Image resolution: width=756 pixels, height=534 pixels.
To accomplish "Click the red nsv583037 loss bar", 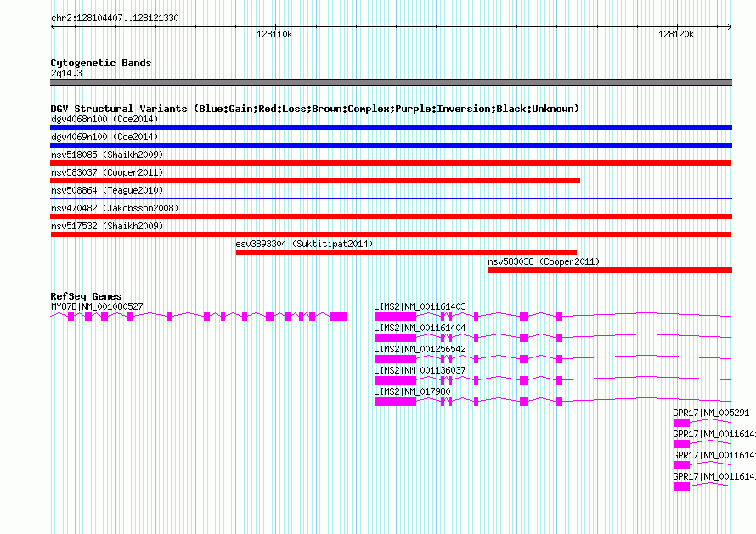I will coord(315,181).
